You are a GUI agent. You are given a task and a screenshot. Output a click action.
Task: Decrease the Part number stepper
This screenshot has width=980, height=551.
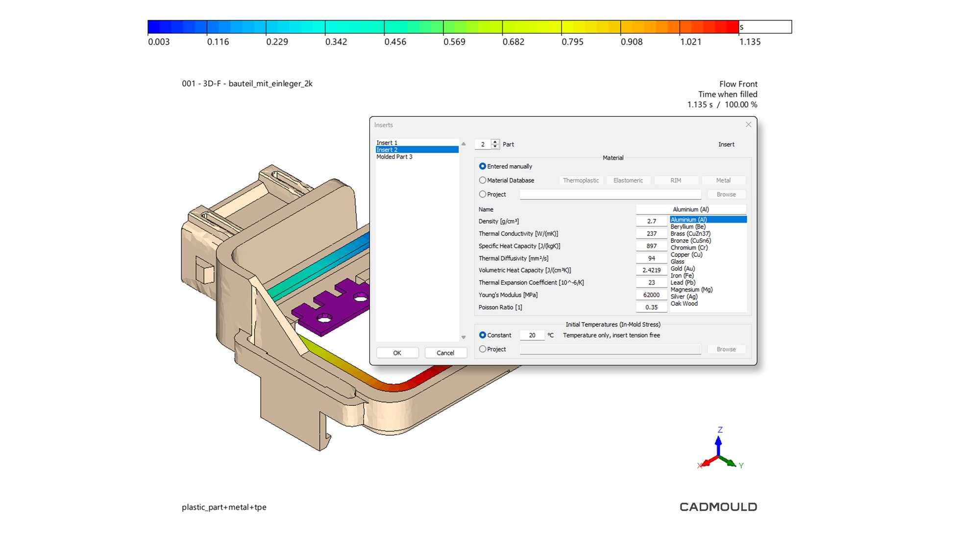[x=495, y=147]
